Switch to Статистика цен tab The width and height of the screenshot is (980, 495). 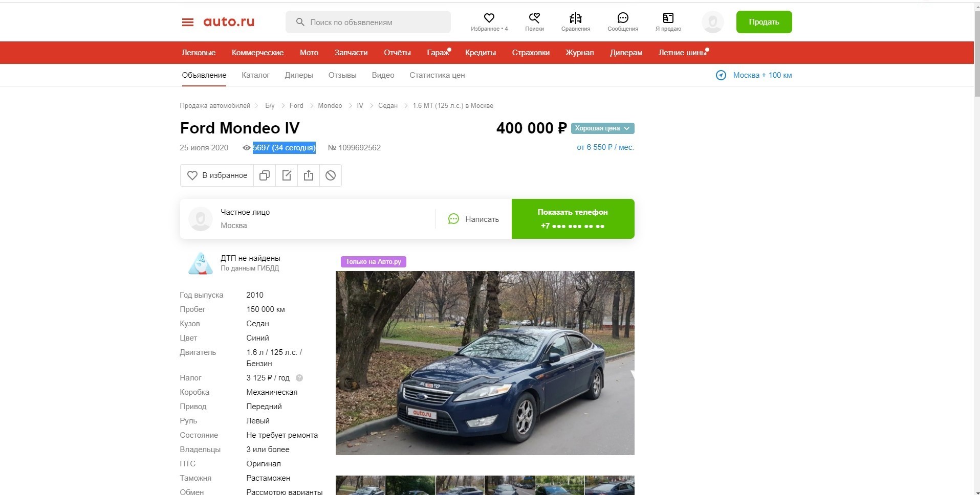pos(437,75)
